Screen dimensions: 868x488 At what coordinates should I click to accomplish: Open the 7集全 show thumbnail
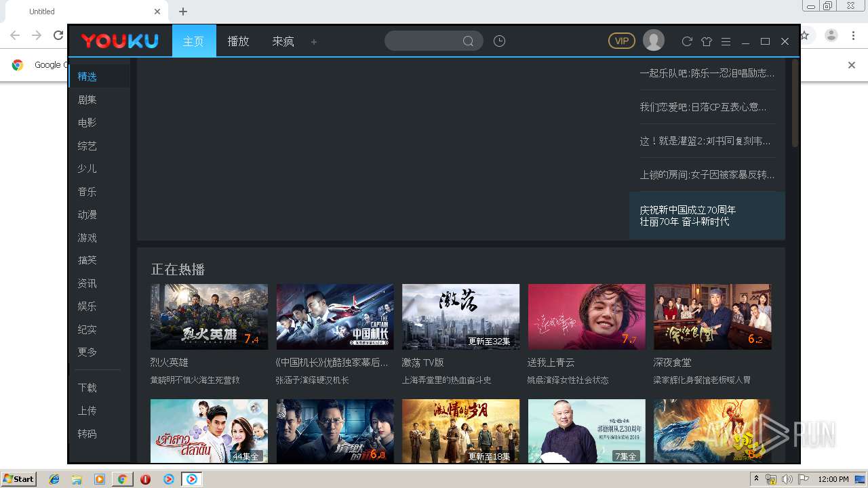coord(587,431)
